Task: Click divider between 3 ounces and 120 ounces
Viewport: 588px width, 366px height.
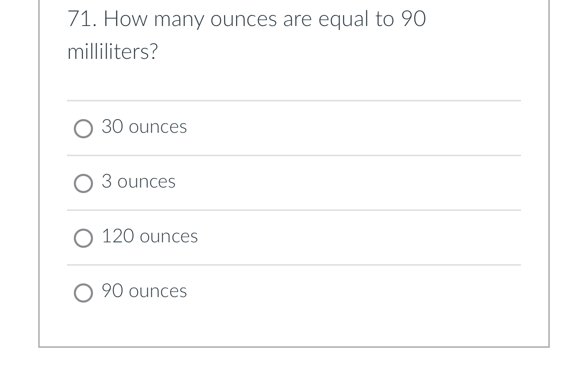Action: click(x=294, y=210)
